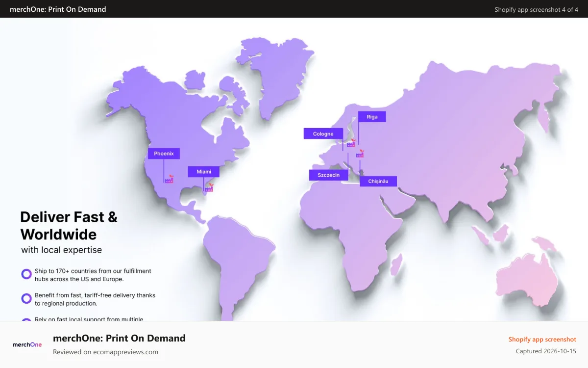588x368 pixels.
Task: Select the Miami location label
Action: click(204, 172)
